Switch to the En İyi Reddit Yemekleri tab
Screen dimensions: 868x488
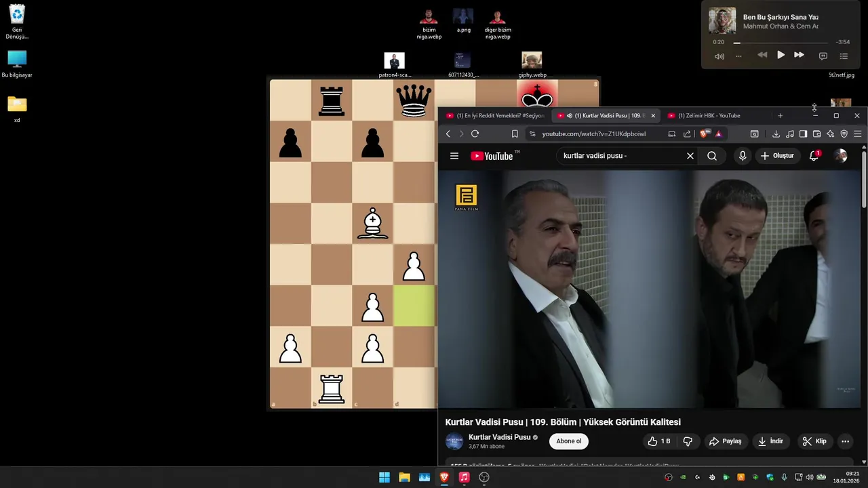(x=496, y=116)
